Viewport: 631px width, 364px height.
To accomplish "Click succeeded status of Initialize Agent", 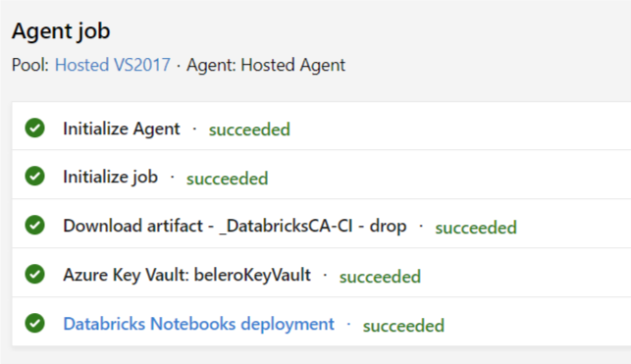I will [x=249, y=130].
